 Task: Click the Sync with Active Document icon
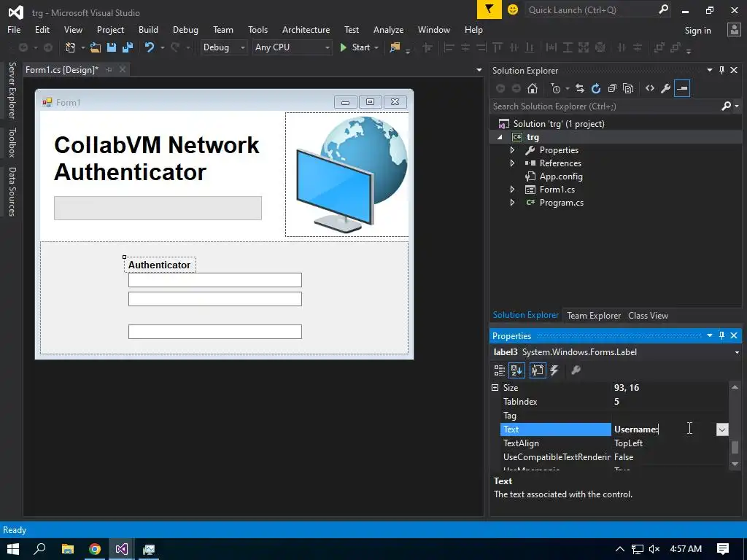[x=580, y=88]
